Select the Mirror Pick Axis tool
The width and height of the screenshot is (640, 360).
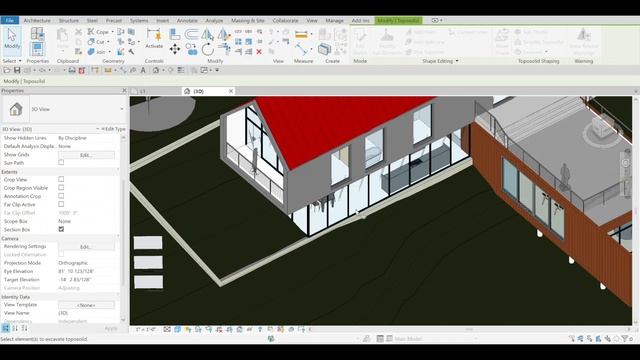[x=207, y=34]
